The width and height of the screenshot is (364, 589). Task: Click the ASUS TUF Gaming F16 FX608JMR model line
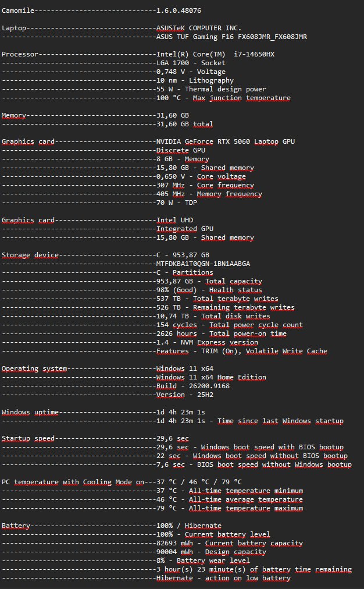(231, 37)
